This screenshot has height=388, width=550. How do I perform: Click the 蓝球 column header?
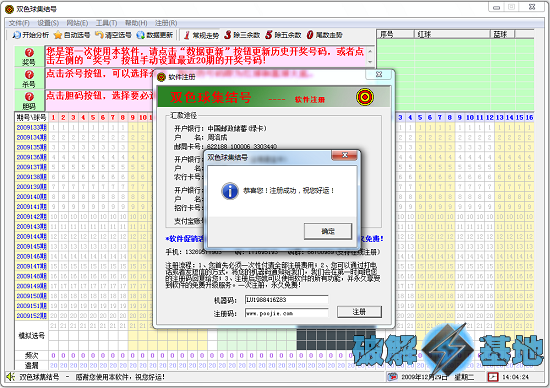pos(503,34)
